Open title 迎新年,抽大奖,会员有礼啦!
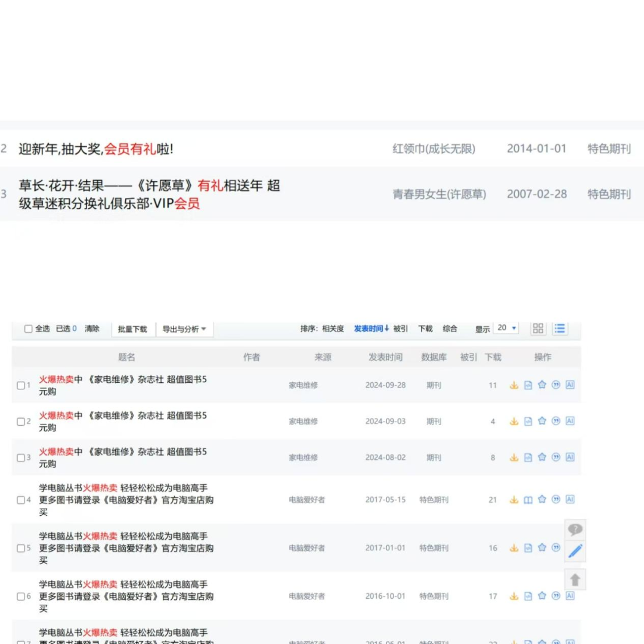Image resolution: width=644 pixels, height=644 pixels. click(x=96, y=148)
